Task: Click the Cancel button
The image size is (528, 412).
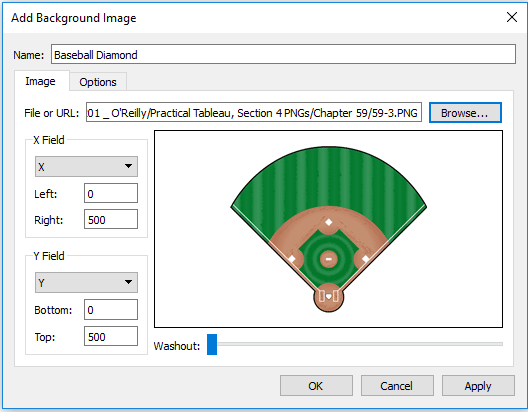Action: click(397, 386)
